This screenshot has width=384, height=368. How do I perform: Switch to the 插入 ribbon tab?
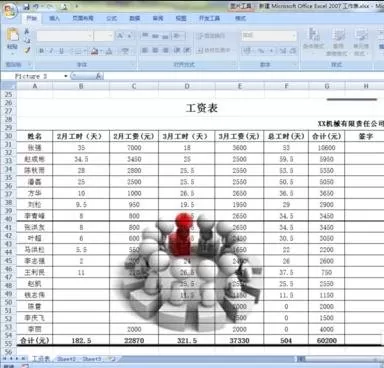tap(54, 18)
